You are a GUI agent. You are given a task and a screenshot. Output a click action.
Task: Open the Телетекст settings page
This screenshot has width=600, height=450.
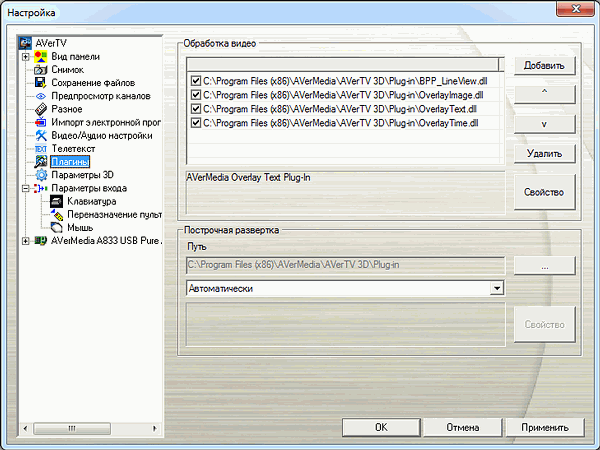[x=73, y=148]
